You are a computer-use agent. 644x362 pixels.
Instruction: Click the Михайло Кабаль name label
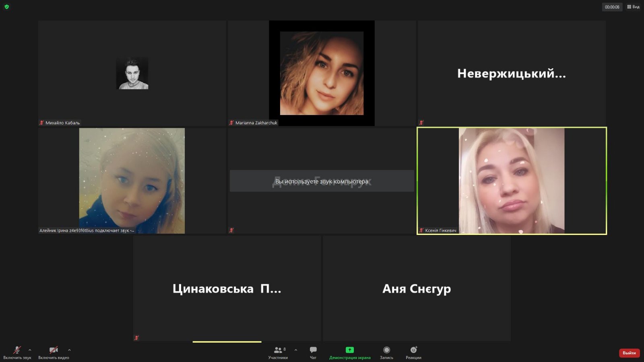[x=62, y=123]
